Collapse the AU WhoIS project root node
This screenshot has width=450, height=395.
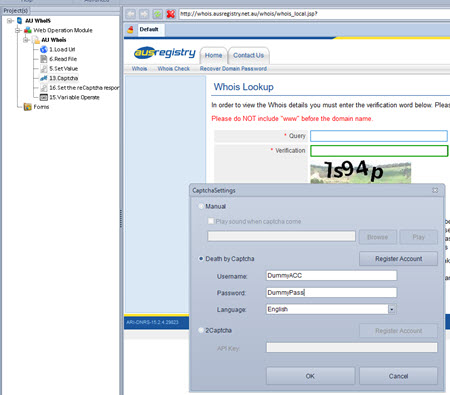coord(10,21)
